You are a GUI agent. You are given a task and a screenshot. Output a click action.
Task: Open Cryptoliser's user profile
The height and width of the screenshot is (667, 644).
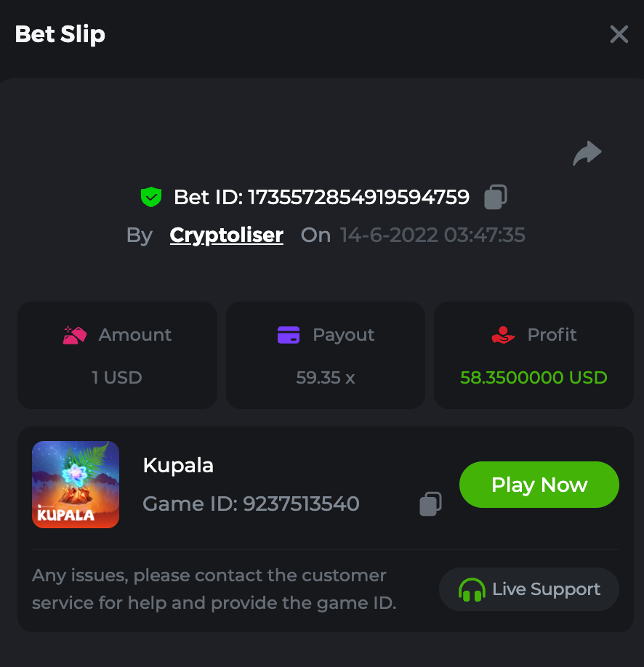coord(226,235)
